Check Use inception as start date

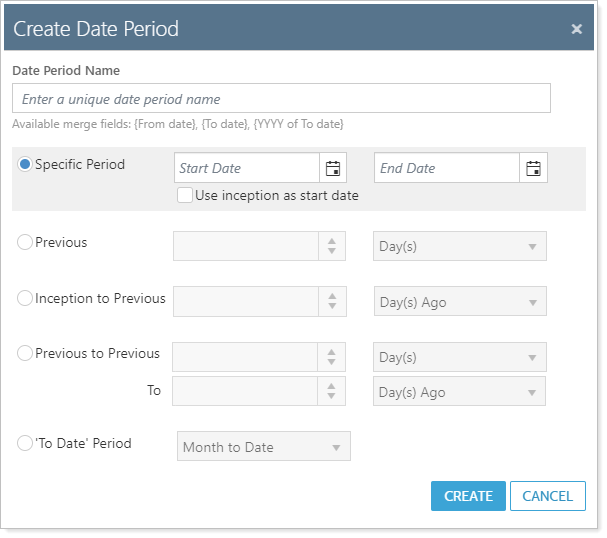[x=185, y=195]
